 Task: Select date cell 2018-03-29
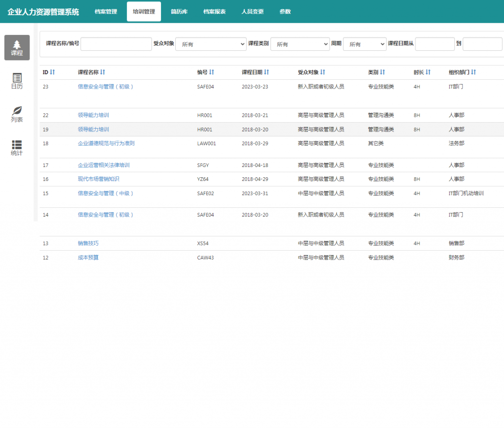pyautogui.click(x=255, y=144)
